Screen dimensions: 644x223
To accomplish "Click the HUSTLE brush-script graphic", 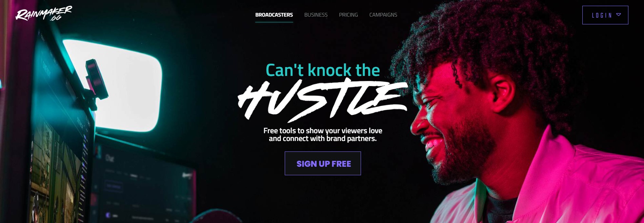I will (323, 100).
